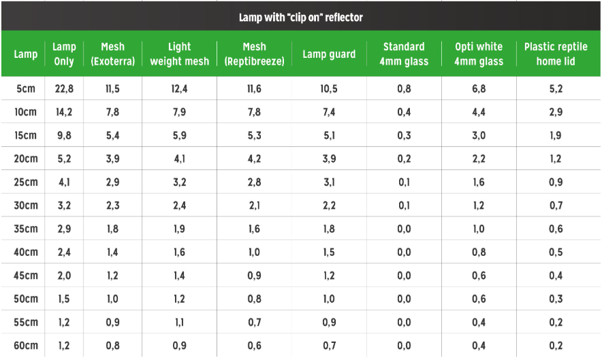
Task: Click the Plastic reptile home lid header
Action: point(556,54)
